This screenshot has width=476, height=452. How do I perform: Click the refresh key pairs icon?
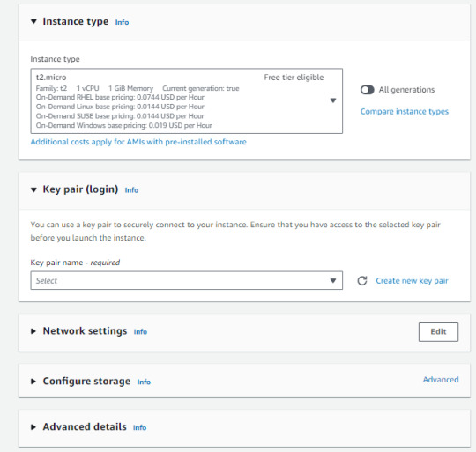point(362,280)
